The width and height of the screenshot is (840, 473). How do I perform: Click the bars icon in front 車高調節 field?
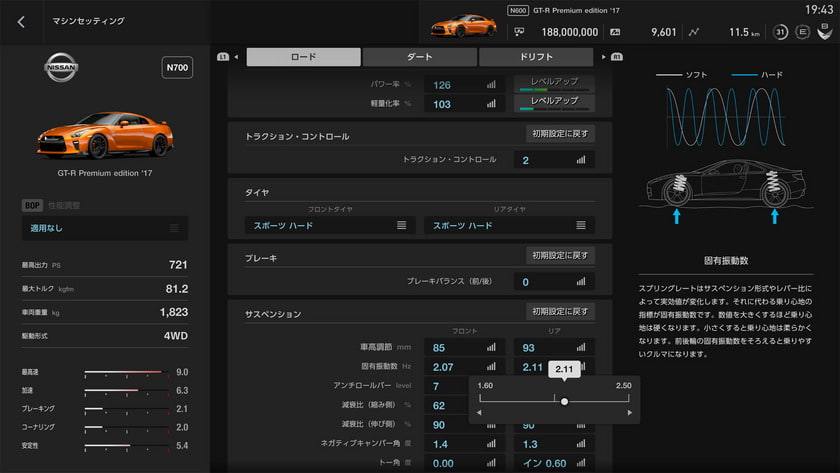pos(491,348)
